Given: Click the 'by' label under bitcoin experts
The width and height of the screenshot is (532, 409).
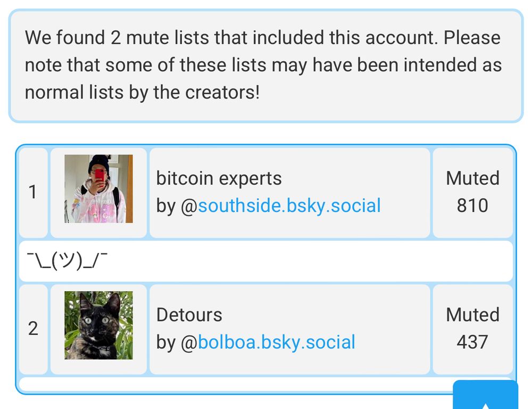Looking at the screenshot, I should pos(168,206).
